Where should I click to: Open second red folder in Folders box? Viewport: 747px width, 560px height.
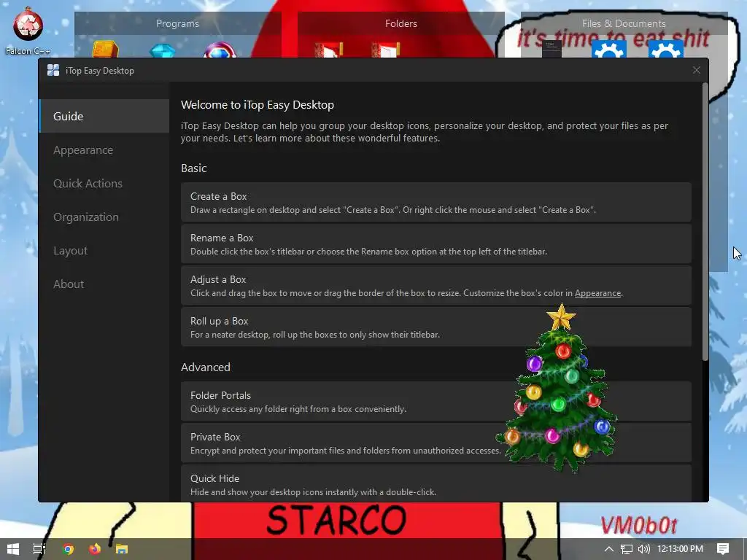385,50
